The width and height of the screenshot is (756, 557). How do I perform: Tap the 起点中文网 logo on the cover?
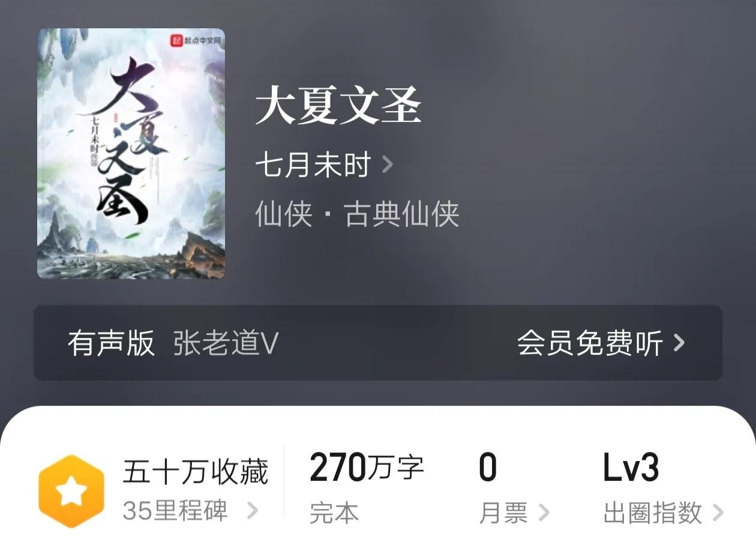pyautogui.click(x=195, y=41)
